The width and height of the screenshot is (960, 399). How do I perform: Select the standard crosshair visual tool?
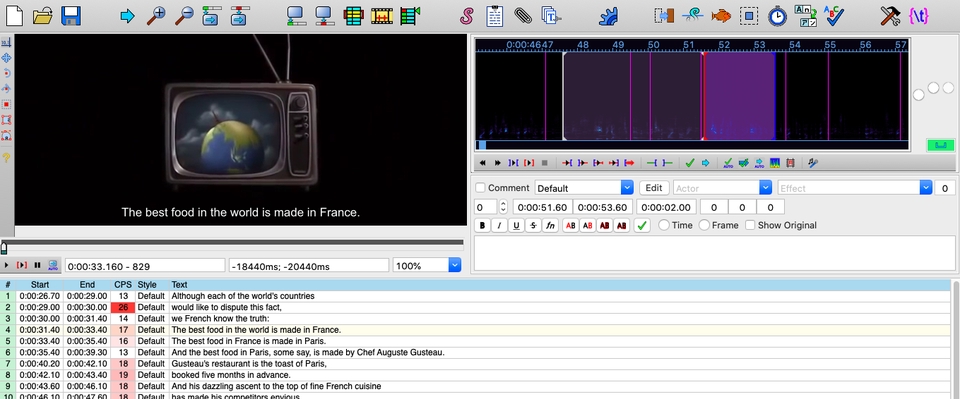6,42
